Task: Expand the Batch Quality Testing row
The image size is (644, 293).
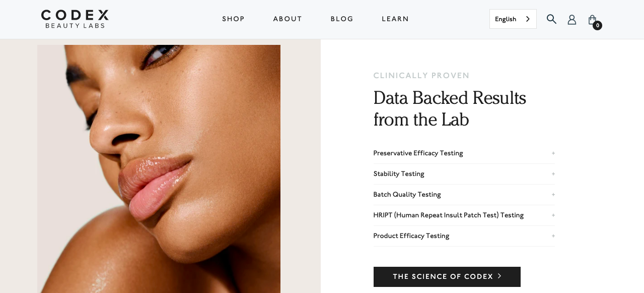Action: pos(464,195)
